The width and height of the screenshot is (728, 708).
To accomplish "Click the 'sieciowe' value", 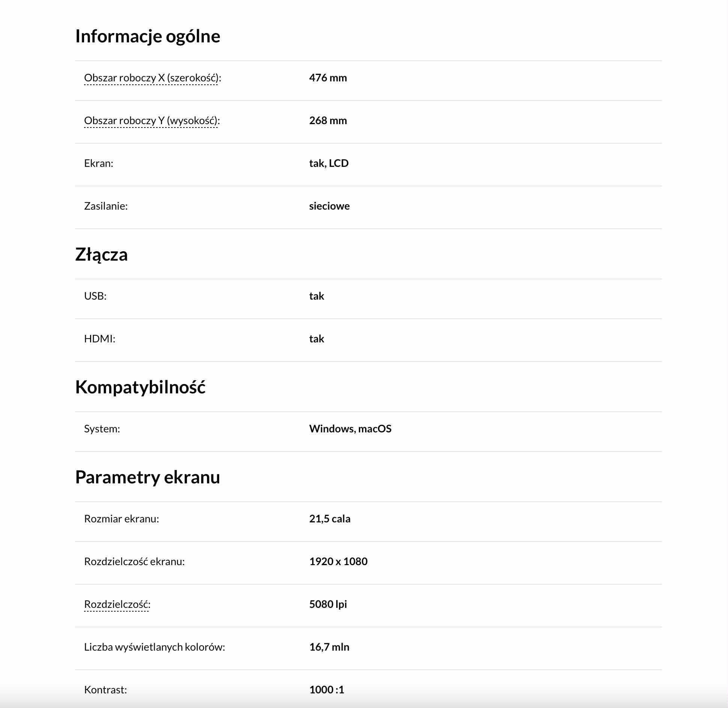I will 329,206.
